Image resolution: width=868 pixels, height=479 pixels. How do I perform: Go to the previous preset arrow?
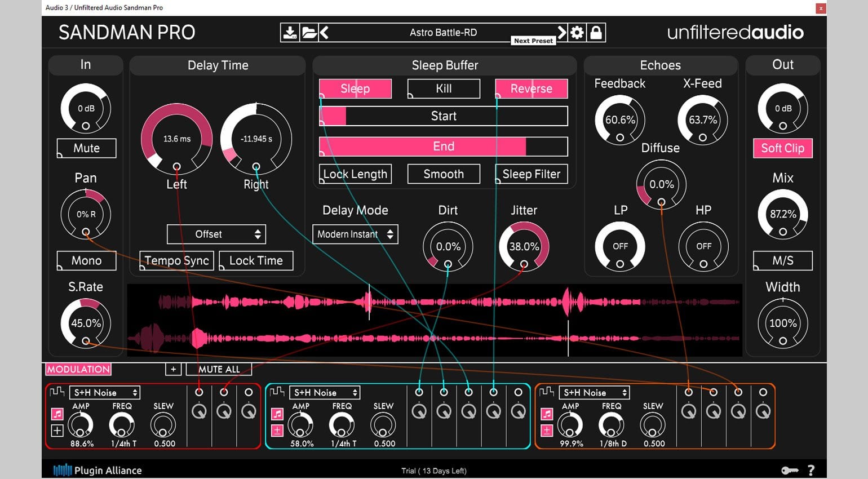pos(324,33)
